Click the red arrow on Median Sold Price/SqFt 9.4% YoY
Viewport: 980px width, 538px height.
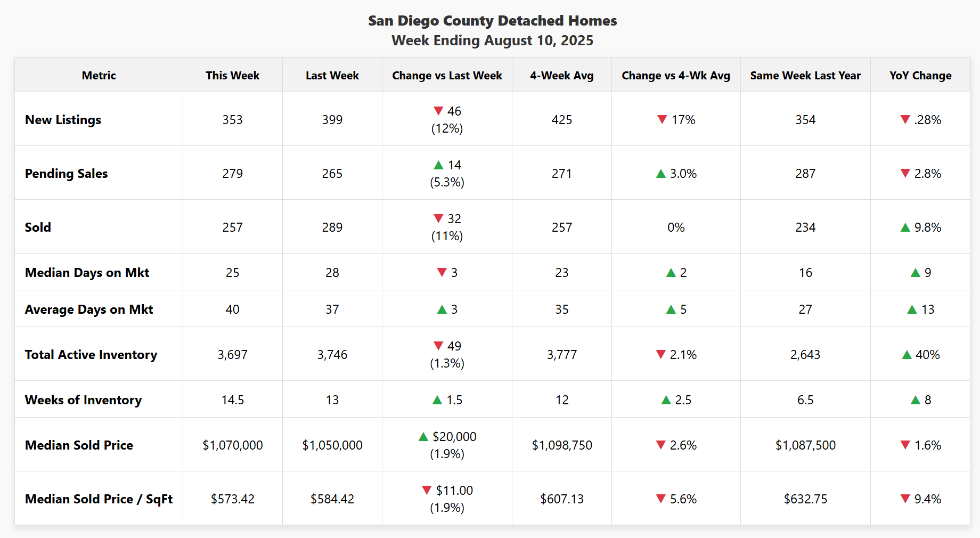click(x=905, y=499)
